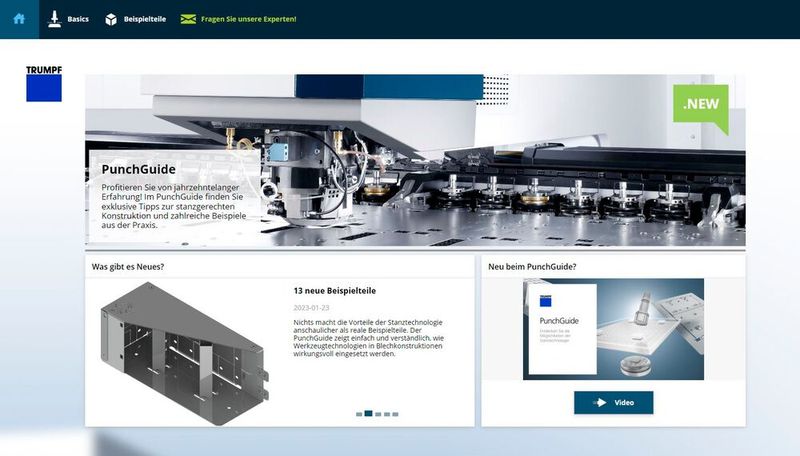Click the 'Neu beim PunchGuide?' heading
Image resolution: width=800 pixels, height=456 pixels.
tap(532, 267)
